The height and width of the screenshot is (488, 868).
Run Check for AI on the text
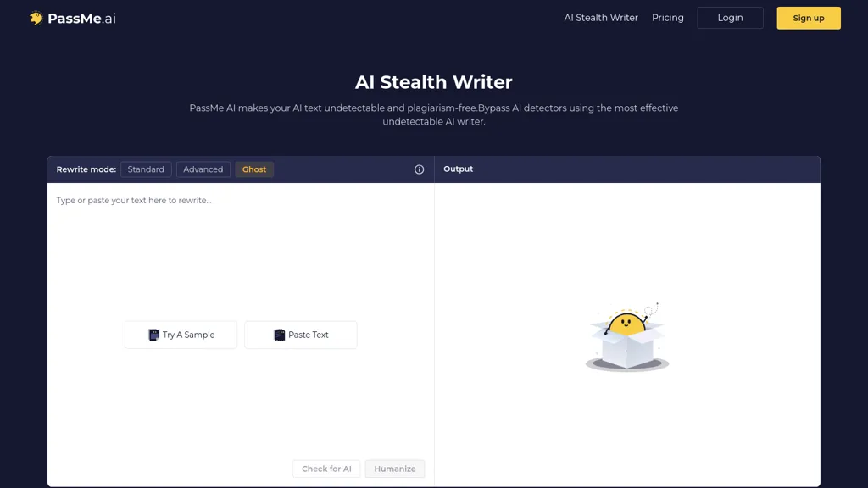click(x=326, y=469)
